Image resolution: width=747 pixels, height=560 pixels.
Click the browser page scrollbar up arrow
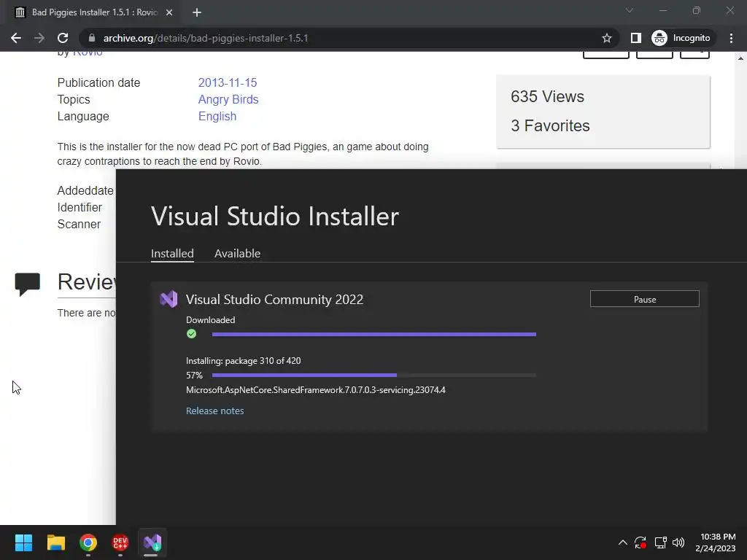click(740, 58)
